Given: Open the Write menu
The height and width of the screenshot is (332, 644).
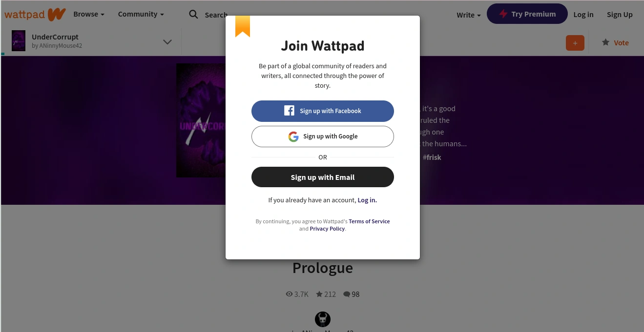Looking at the screenshot, I should [468, 15].
